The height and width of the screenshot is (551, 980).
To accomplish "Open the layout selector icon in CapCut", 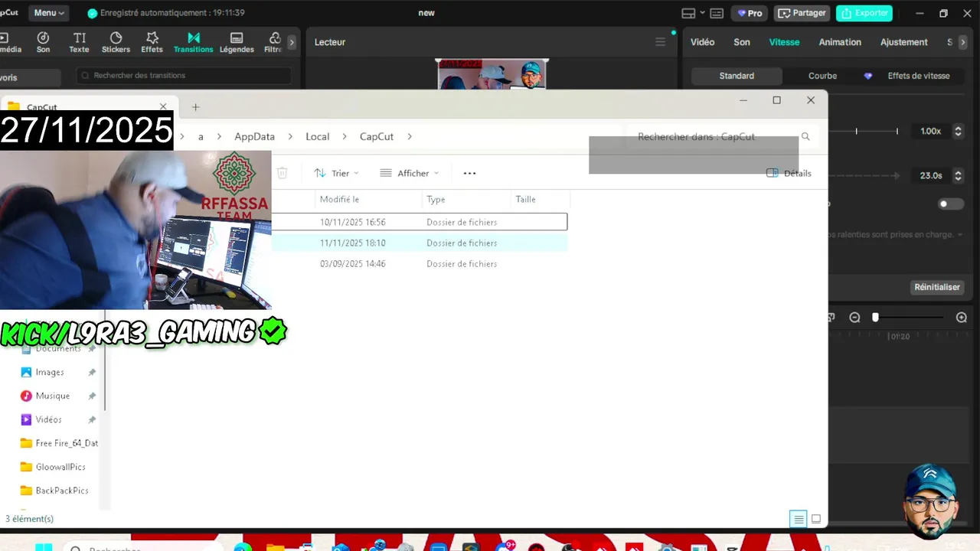I will pyautogui.click(x=688, y=13).
